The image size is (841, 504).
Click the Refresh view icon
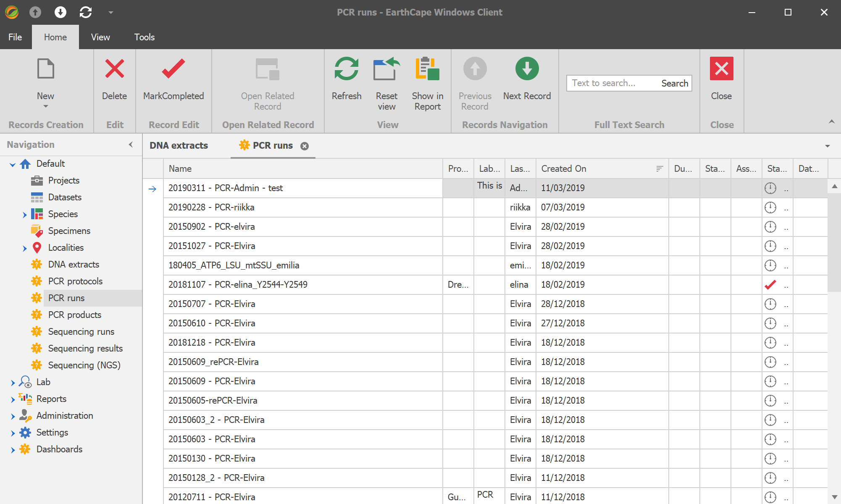346,68
